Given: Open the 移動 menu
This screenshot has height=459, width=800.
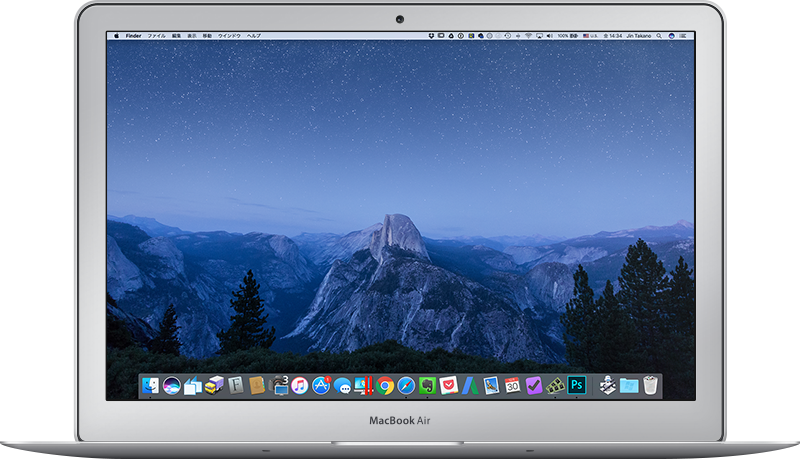Looking at the screenshot, I should (207, 36).
